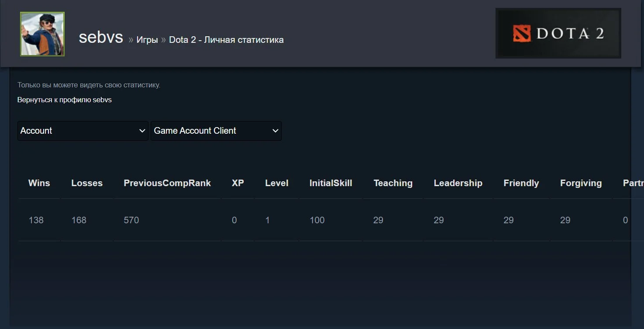Click the Dota 2 logo banner

pos(558,33)
